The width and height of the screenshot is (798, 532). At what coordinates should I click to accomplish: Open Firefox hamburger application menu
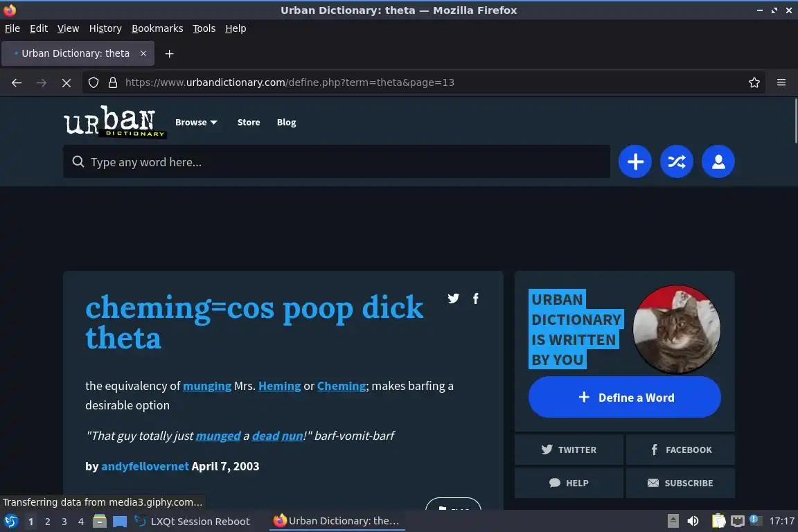(x=781, y=82)
